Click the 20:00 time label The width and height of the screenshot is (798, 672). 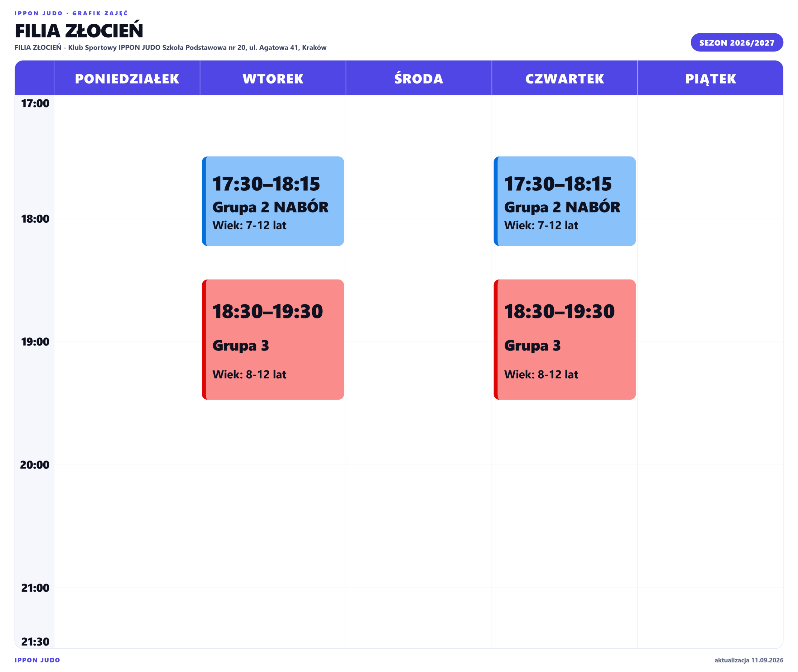(x=35, y=465)
